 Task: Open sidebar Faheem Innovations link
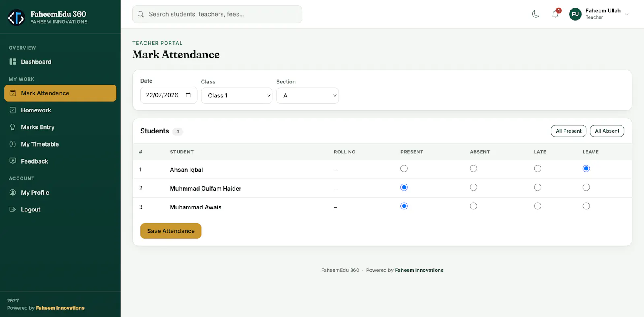(x=60, y=308)
